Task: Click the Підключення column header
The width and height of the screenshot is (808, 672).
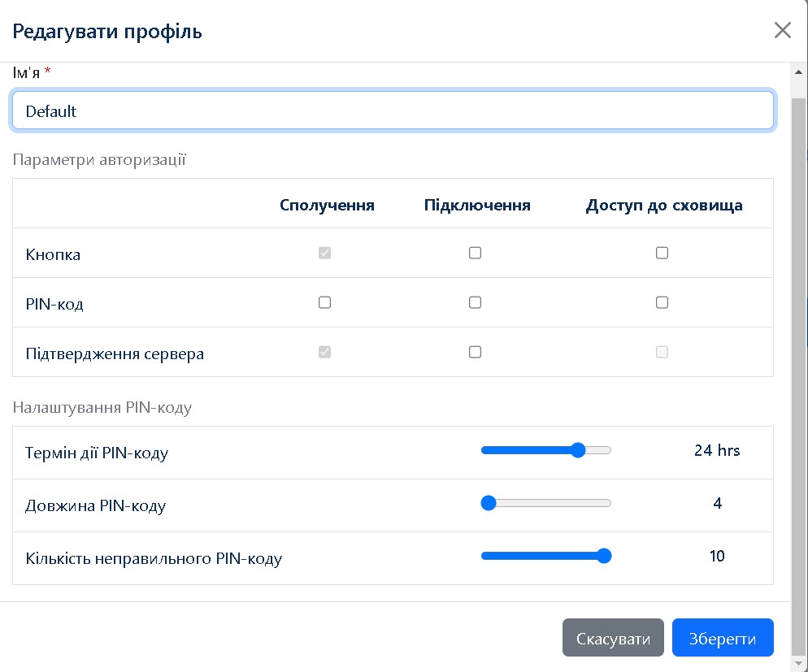Action: click(x=477, y=205)
